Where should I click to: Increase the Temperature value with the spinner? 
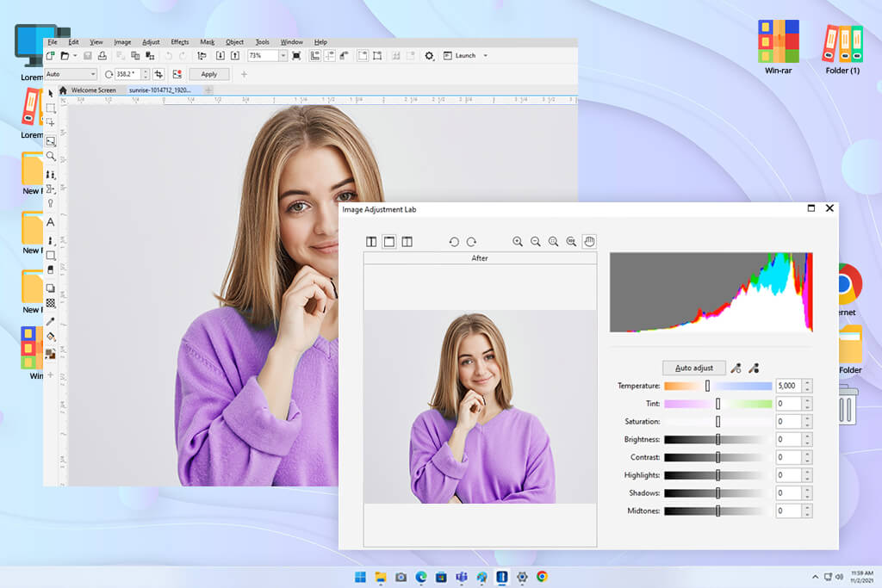click(807, 383)
